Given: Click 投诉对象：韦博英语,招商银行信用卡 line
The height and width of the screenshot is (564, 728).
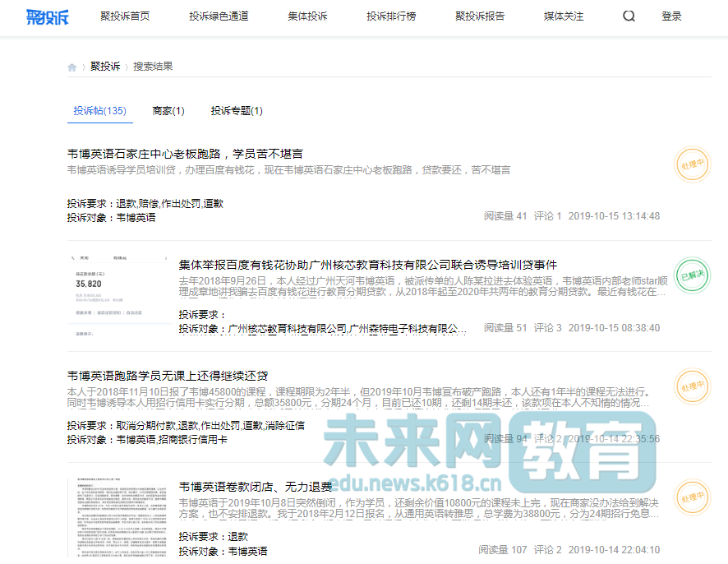Looking at the screenshot, I should 147,440.
